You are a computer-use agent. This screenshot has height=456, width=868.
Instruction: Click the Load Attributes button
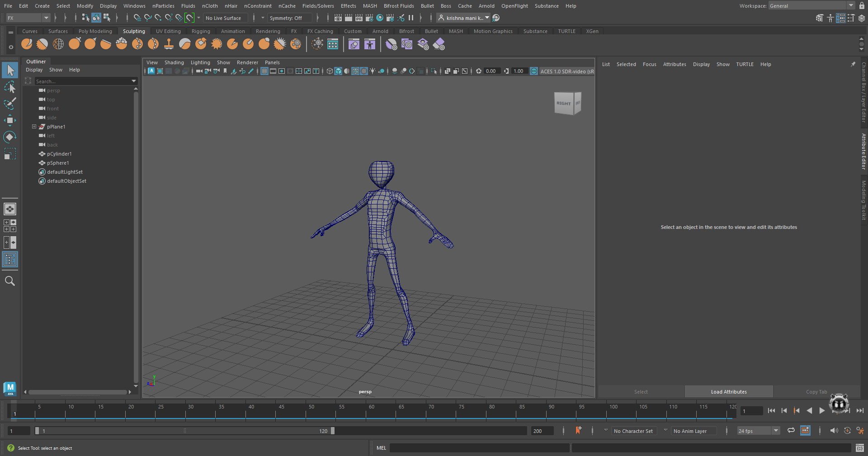728,392
